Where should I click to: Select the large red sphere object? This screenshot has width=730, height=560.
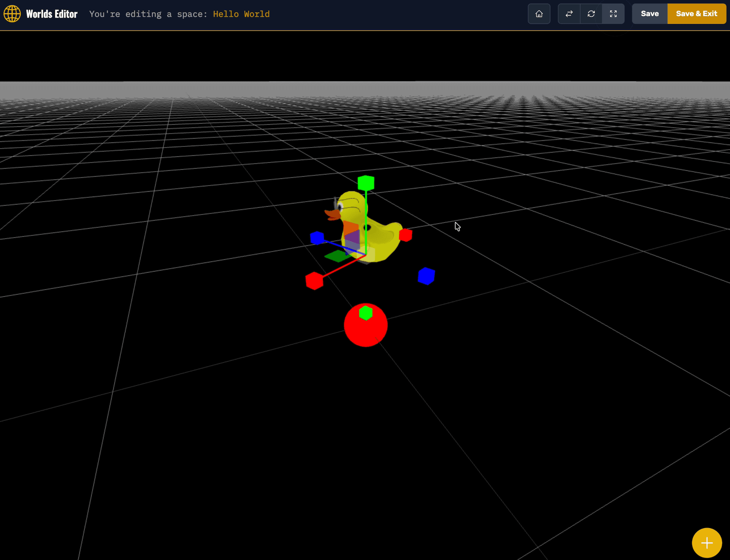coord(365,331)
